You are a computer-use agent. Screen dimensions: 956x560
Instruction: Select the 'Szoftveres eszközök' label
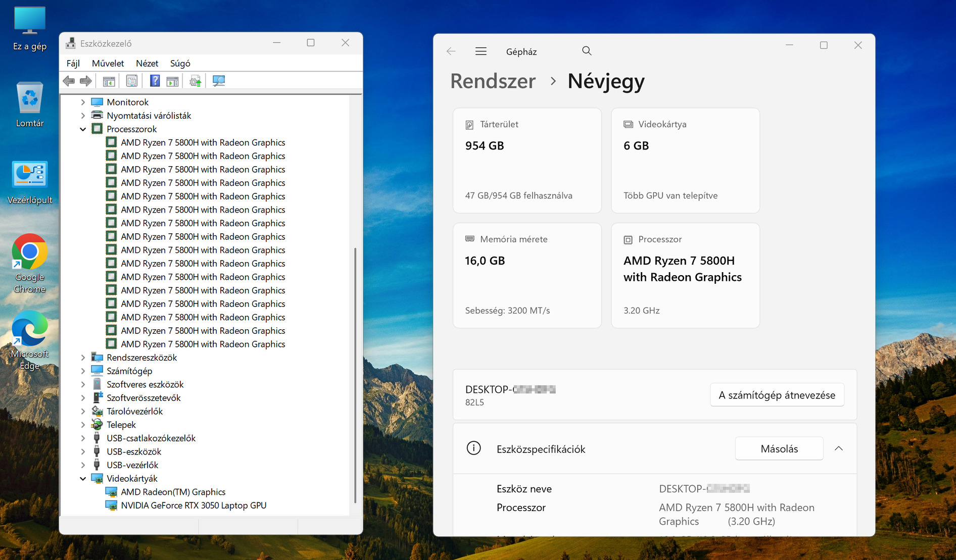pyautogui.click(x=145, y=384)
